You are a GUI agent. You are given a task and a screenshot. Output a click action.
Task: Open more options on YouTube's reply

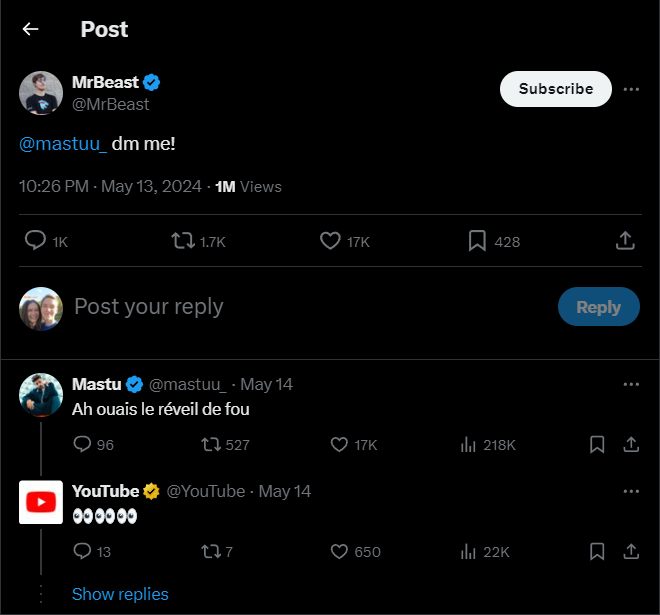coord(631,491)
